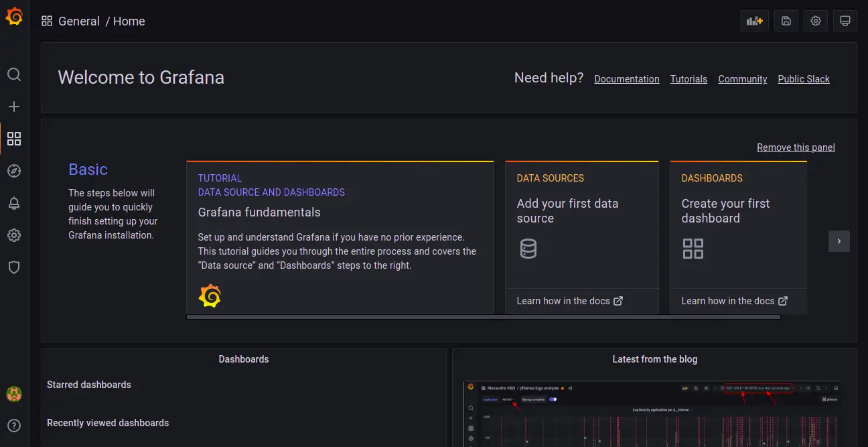
Task: Click the database icon in Data Sources card
Action: (528, 249)
